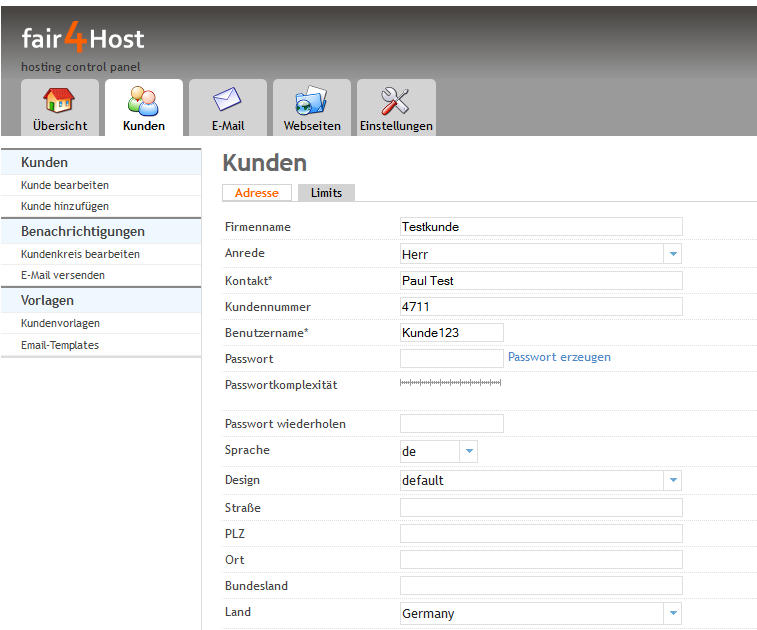
Task: Open Email-Templates in sidebar
Action: pos(60,345)
